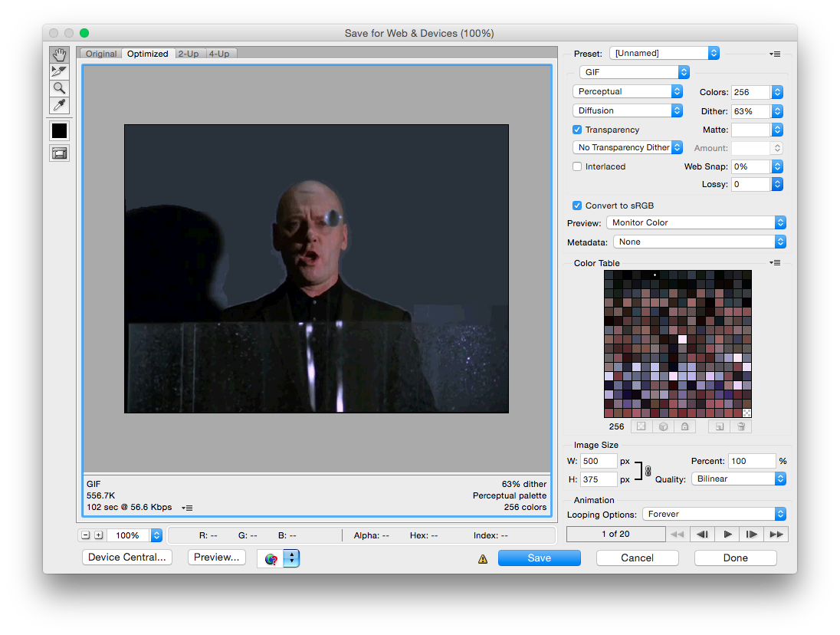
Task: Select the Slice Select tool
Action: (x=60, y=71)
